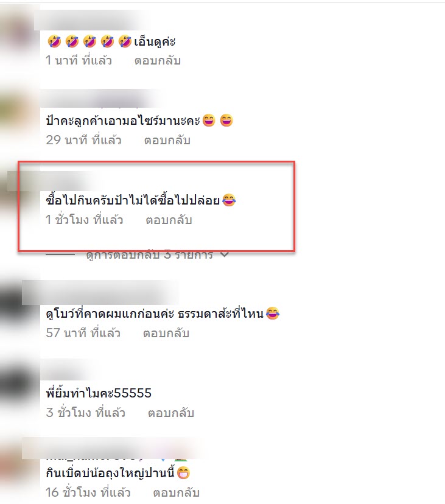
Task: Reply to the 'เอ็นดูค่ะ' comment
Action: (x=158, y=60)
